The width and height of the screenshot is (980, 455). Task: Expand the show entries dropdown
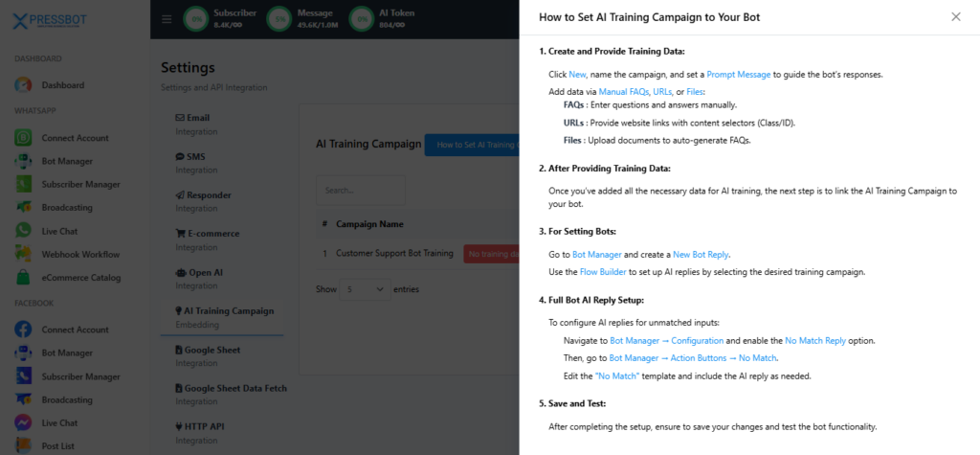tap(367, 288)
